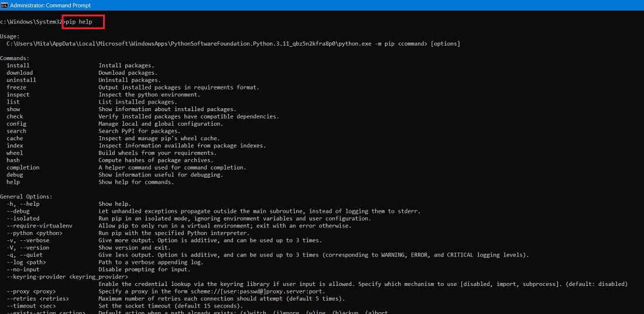Image resolution: width=644 pixels, height=314 pixels.
Task: Click 'Disable prompting for input.' description
Action: point(145,269)
